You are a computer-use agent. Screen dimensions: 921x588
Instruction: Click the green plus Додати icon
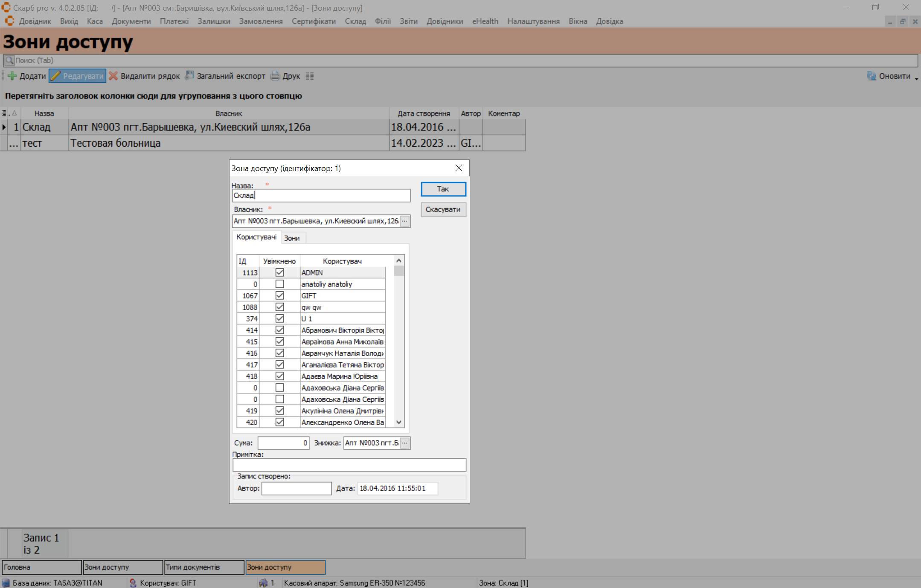12,76
